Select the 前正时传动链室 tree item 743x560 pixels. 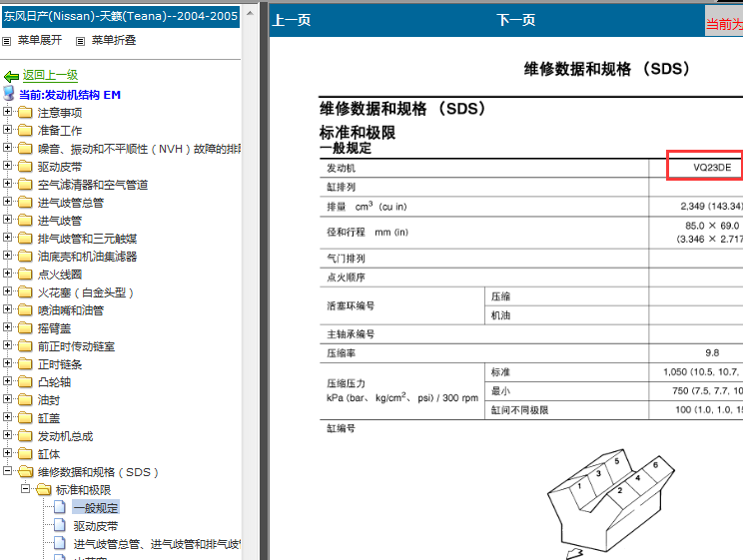tap(76, 346)
